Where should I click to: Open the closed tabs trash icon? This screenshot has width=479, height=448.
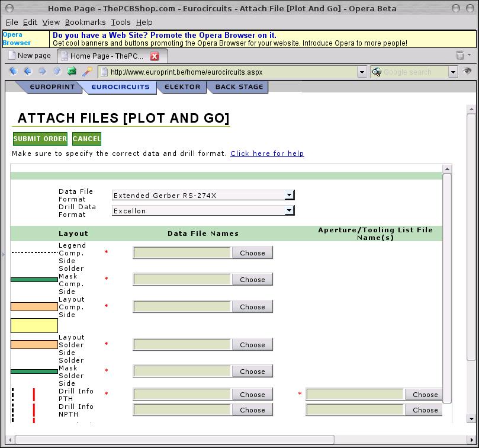click(459, 55)
